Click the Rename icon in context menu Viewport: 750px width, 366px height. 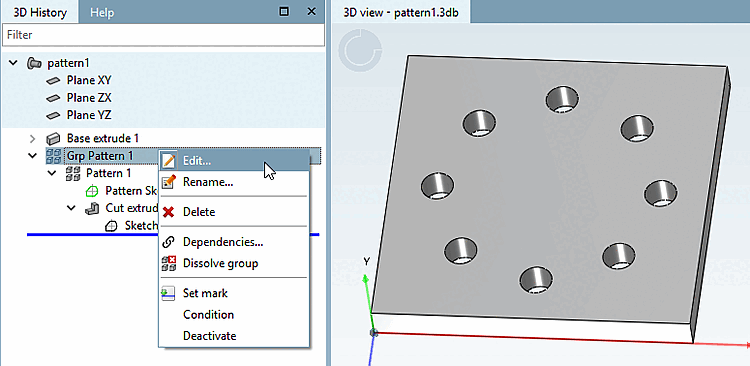(169, 182)
